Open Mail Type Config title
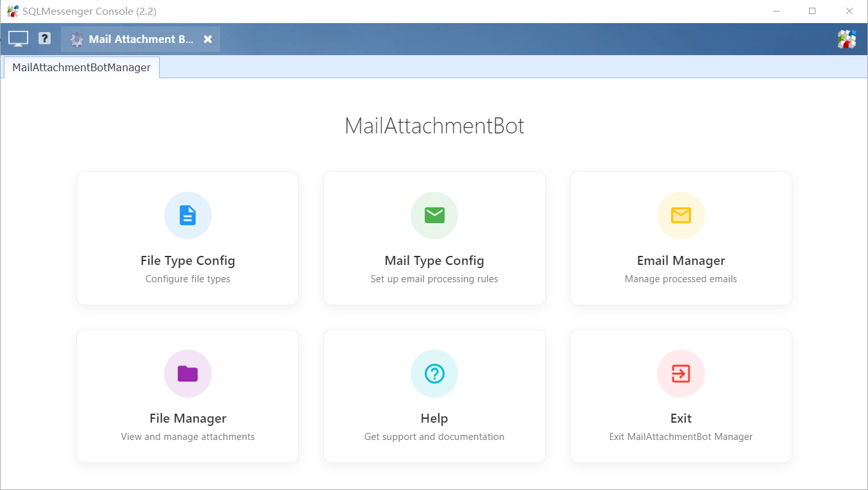The image size is (868, 490). click(434, 261)
